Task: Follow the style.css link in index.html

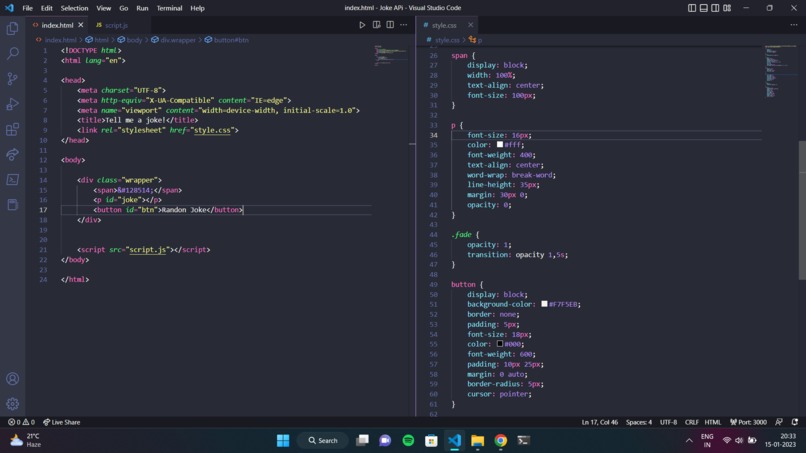Action: click(212, 130)
